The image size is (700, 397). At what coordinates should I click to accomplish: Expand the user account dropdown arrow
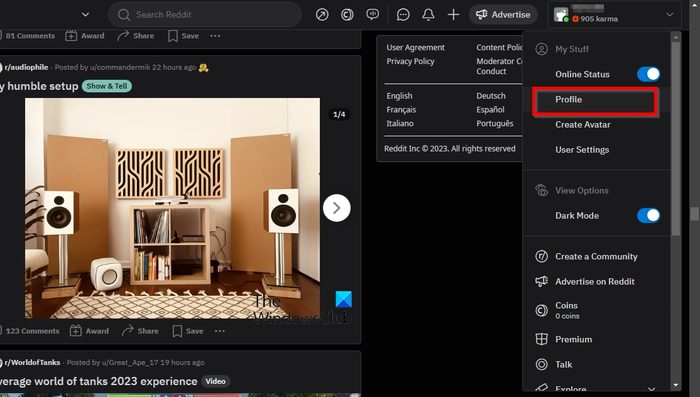tap(670, 15)
